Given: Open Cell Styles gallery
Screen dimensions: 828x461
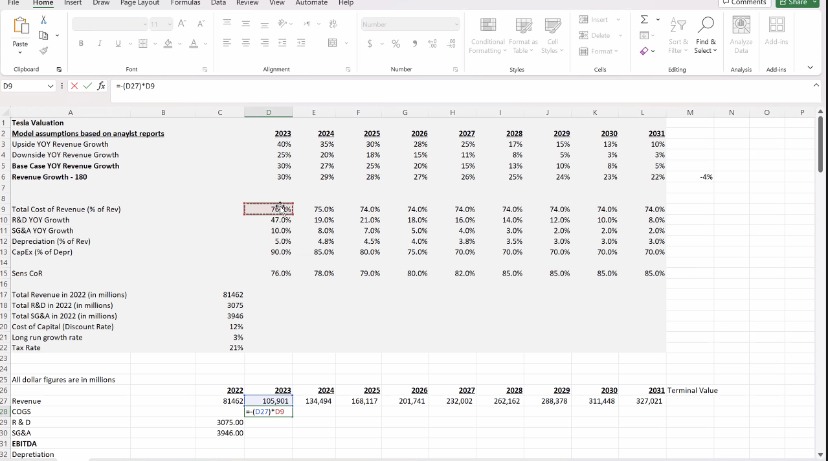Looking at the screenshot, I should (x=552, y=35).
